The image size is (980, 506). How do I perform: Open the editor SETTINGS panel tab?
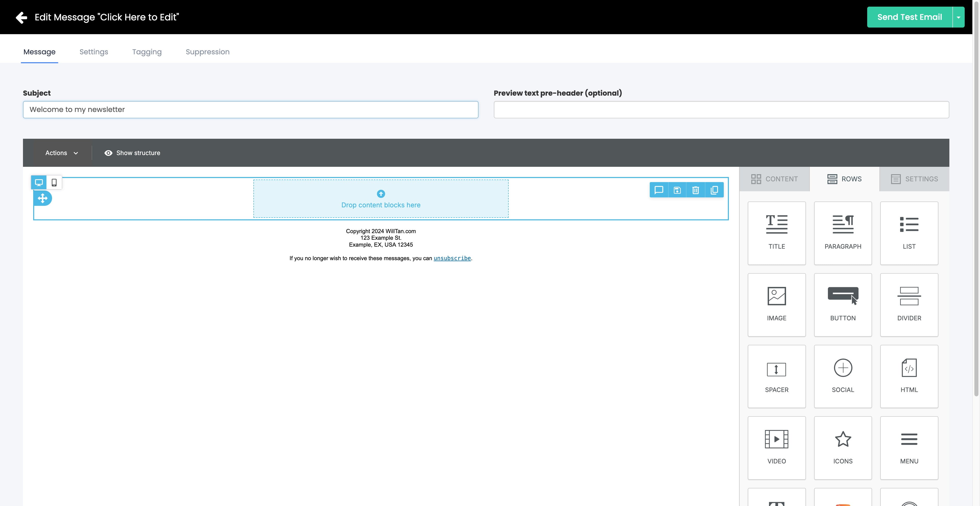tap(914, 179)
